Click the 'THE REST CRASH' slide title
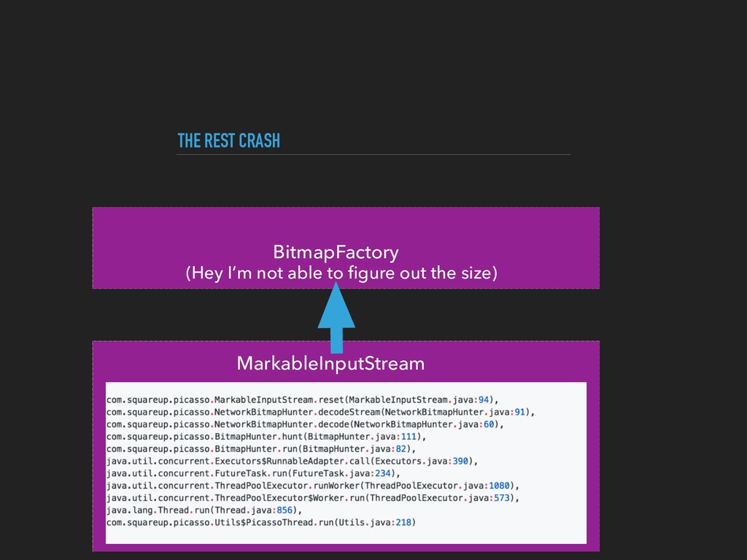This screenshot has height=560, width=747. 228,141
